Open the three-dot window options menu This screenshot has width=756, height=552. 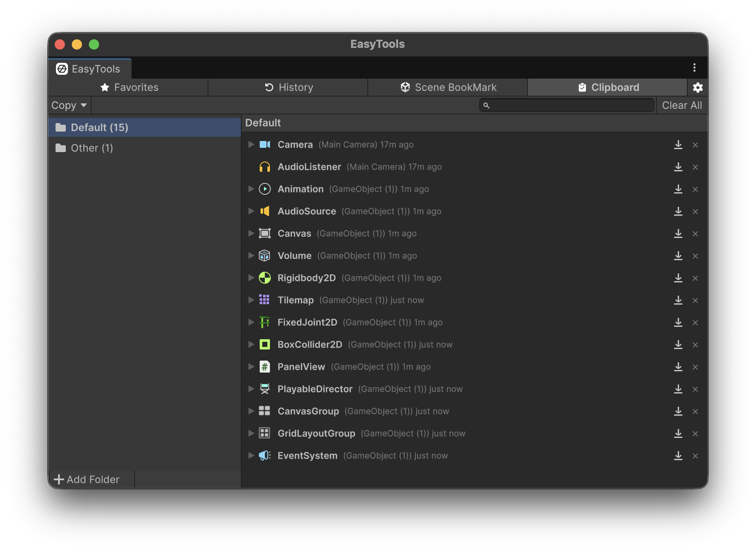(694, 68)
